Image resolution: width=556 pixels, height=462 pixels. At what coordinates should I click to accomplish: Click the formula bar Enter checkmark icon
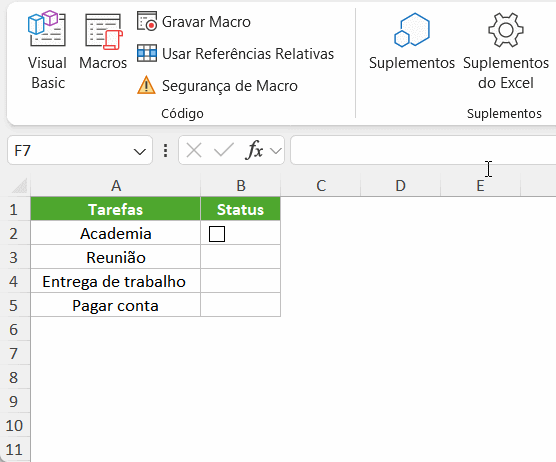[224, 150]
